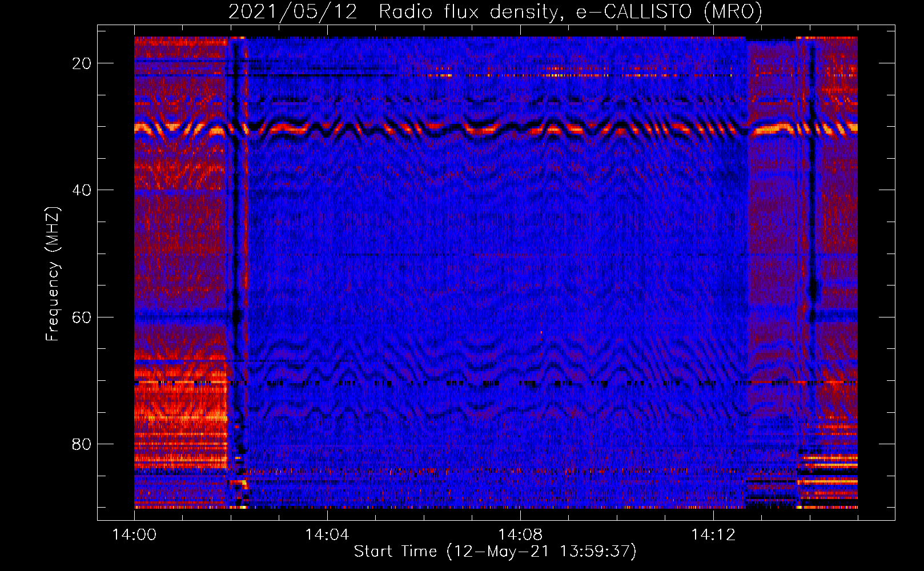Click the '40' frequency tick label
The image size is (924, 571).
point(82,190)
